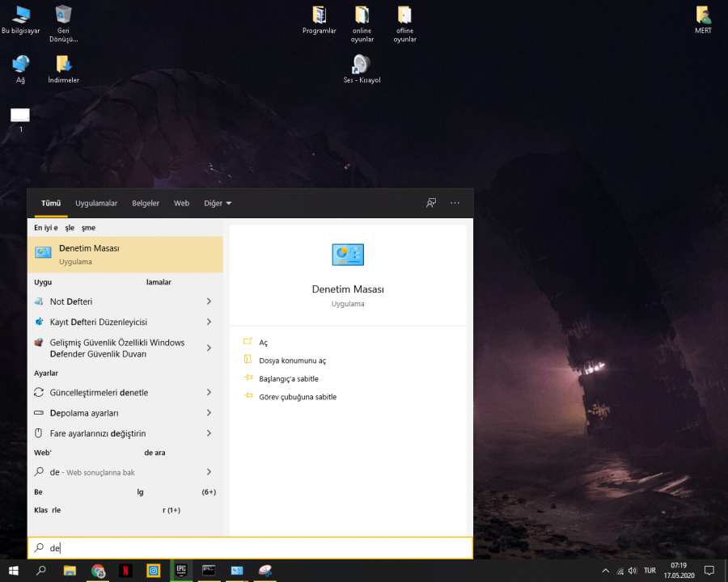Click Aç to open Denetim Masası

click(263, 343)
